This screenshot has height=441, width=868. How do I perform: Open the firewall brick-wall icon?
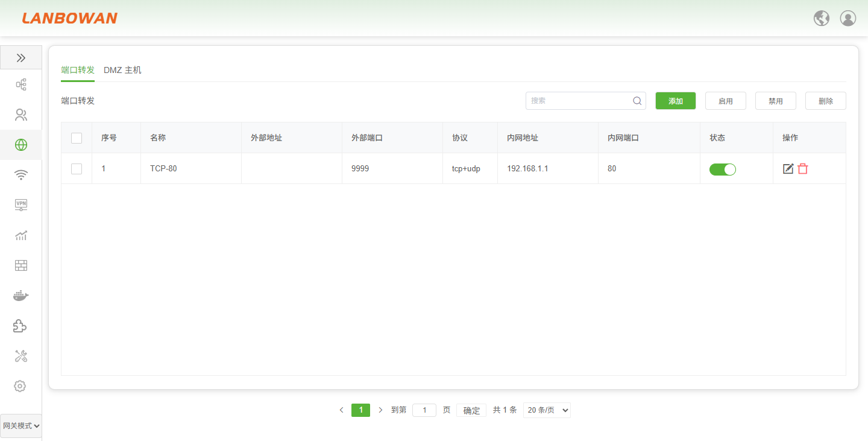click(x=21, y=265)
